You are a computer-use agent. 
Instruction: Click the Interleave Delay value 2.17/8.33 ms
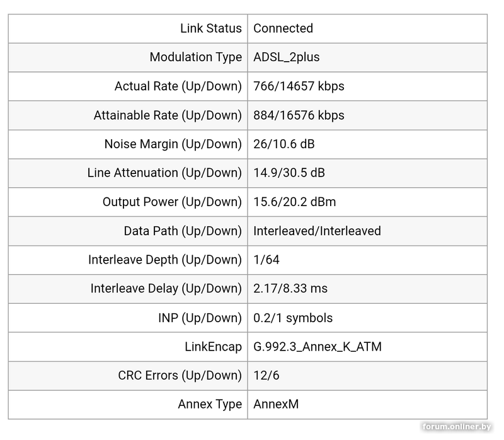click(290, 289)
